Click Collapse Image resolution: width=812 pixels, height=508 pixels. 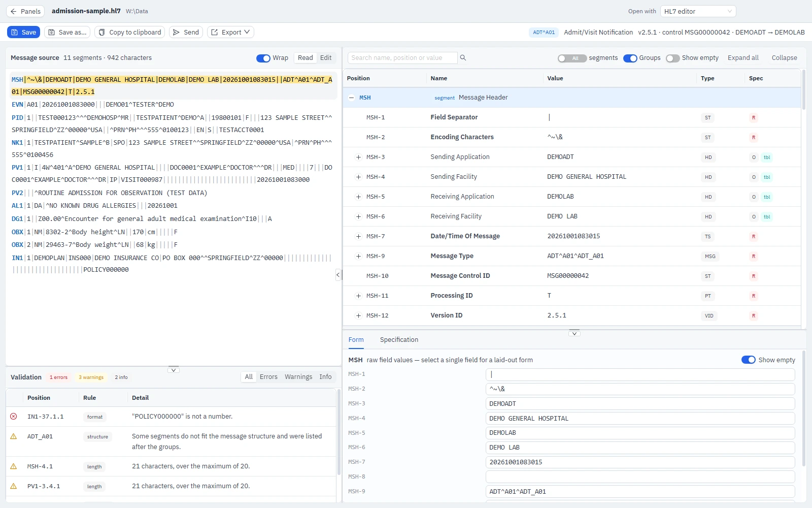(784, 58)
